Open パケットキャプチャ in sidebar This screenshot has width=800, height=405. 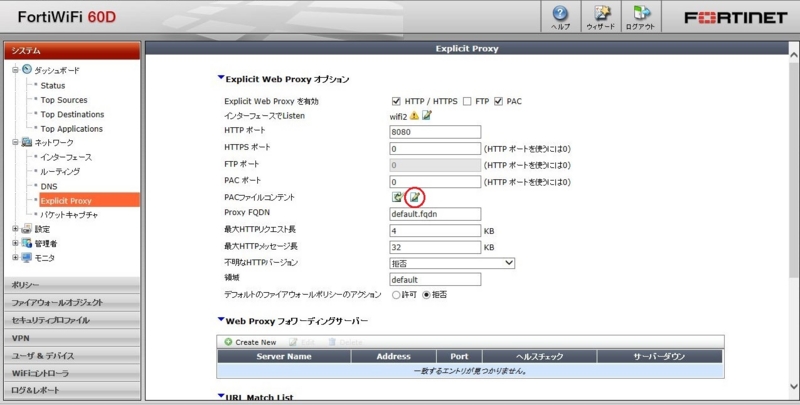point(69,215)
